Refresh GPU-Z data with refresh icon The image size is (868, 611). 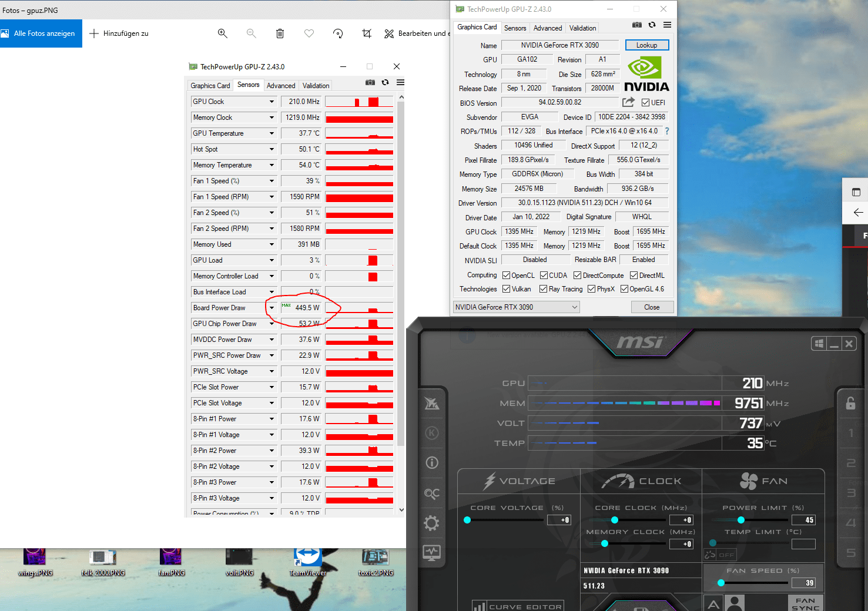[x=652, y=25]
